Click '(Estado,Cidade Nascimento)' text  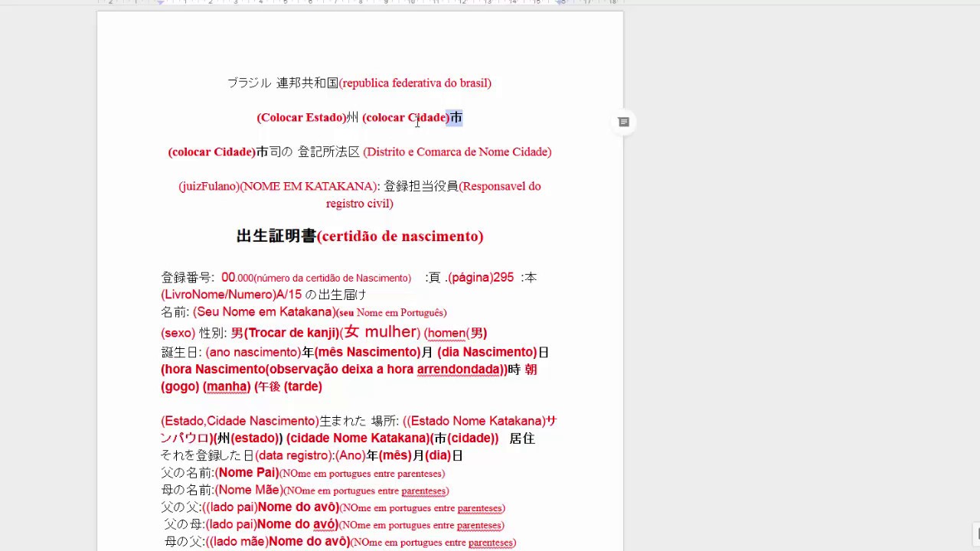pos(240,421)
